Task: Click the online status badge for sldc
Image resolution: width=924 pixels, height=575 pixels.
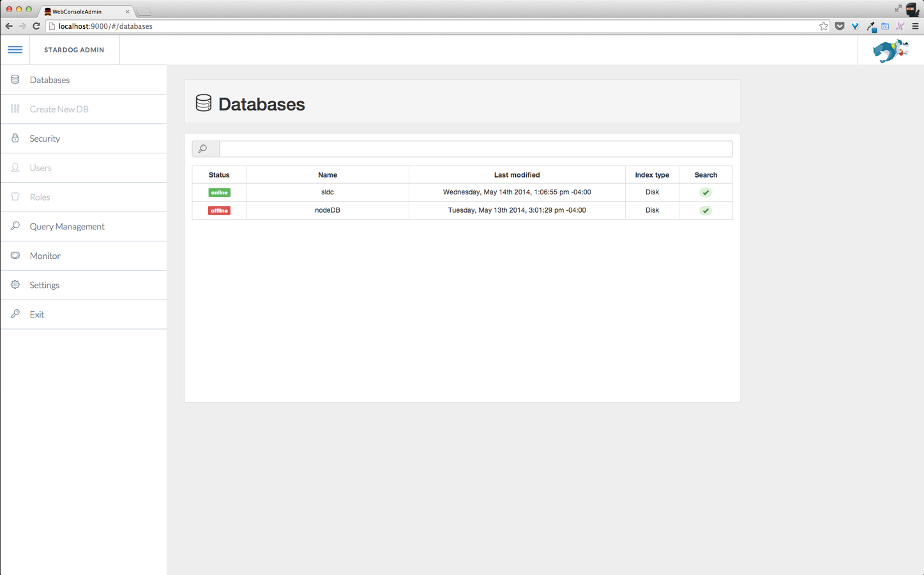Action: point(219,192)
